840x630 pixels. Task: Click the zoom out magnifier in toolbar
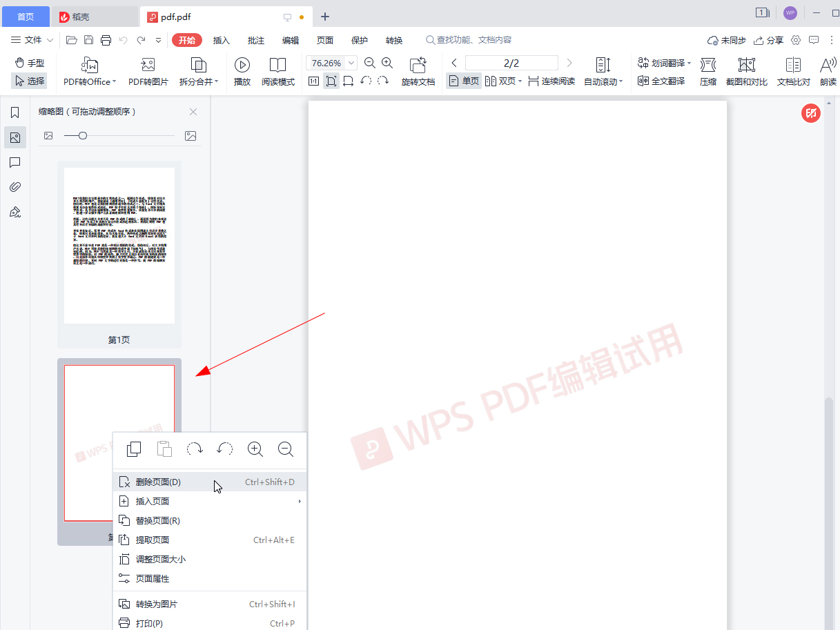(370, 63)
